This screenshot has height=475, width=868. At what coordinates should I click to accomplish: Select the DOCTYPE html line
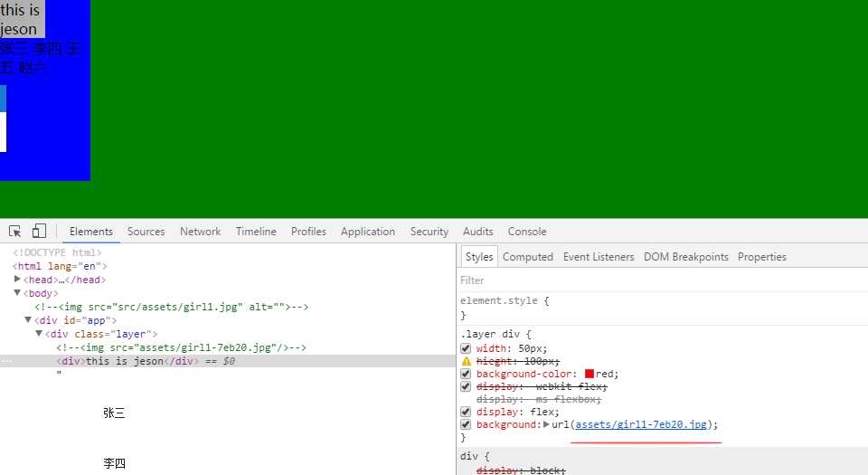click(x=57, y=252)
